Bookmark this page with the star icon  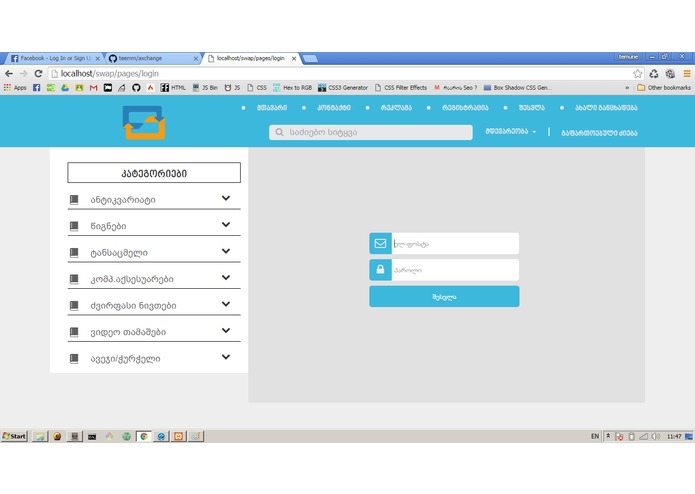[637, 74]
